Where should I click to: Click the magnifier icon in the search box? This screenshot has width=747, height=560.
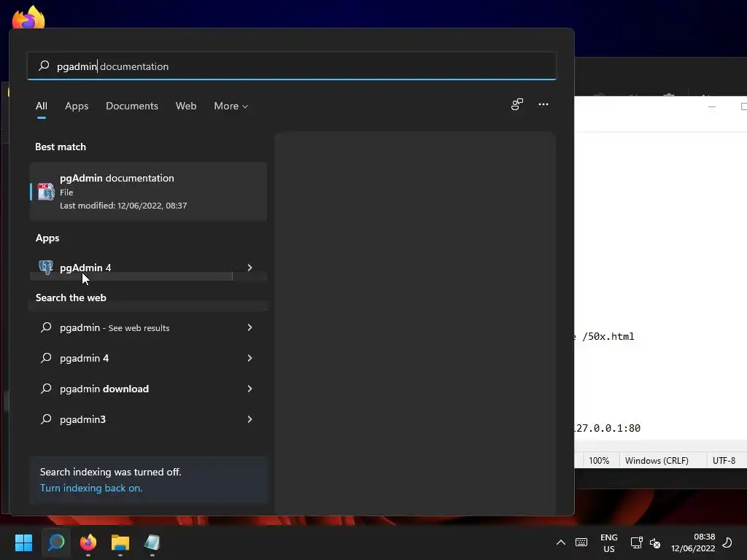44,66
